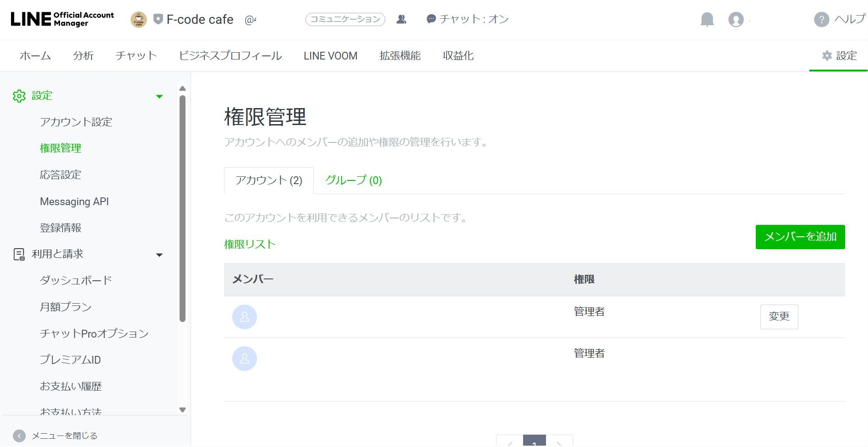This screenshot has width=868, height=447.
Task: Click the first member's avatar icon
Action: [245, 317]
